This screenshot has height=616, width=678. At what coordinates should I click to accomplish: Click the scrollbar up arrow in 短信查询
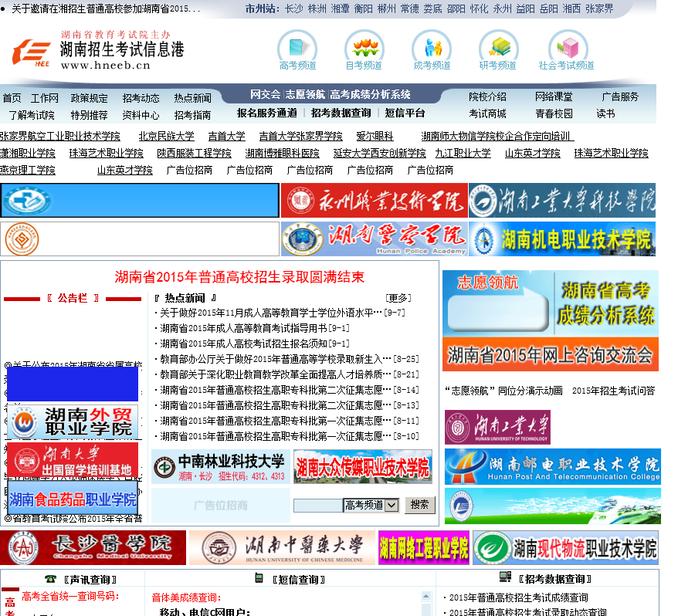(426, 596)
